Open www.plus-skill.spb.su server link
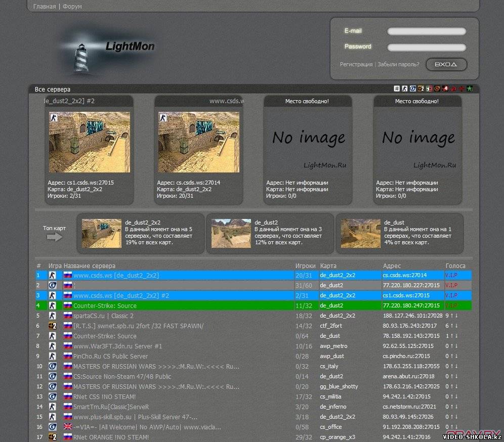This screenshot has width=504, height=442. [x=135, y=417]
